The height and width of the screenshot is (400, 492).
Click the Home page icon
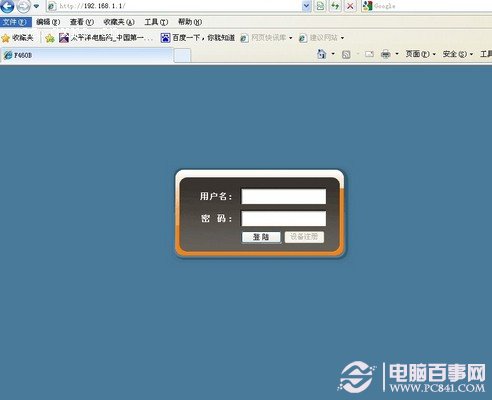[x=322, y=54]
